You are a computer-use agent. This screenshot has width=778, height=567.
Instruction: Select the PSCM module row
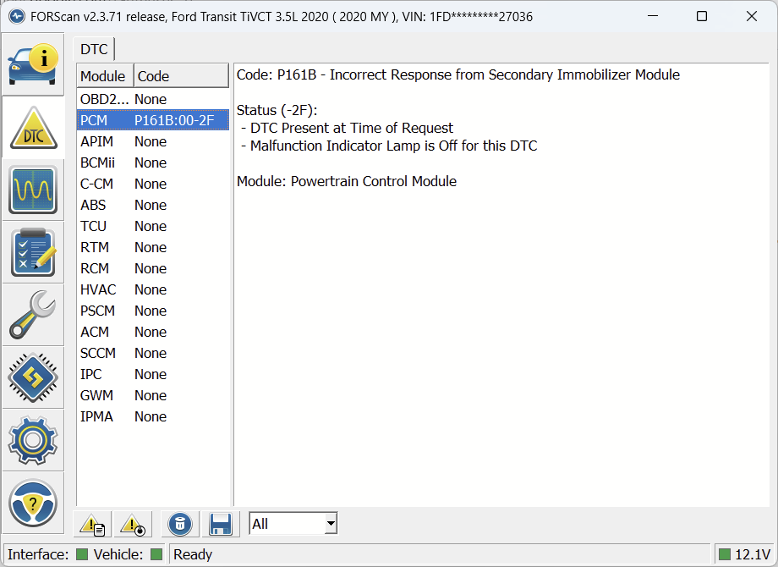153,311
